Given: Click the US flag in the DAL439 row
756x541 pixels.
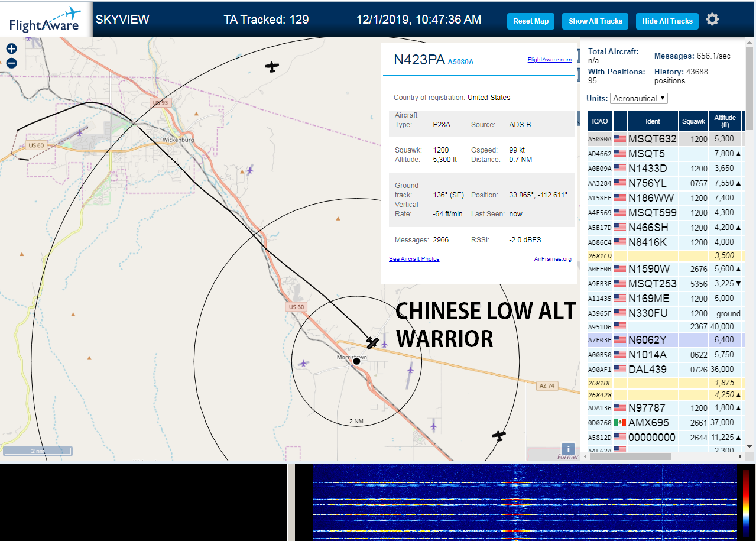Looking at the screenshot, I should point(620,369).
